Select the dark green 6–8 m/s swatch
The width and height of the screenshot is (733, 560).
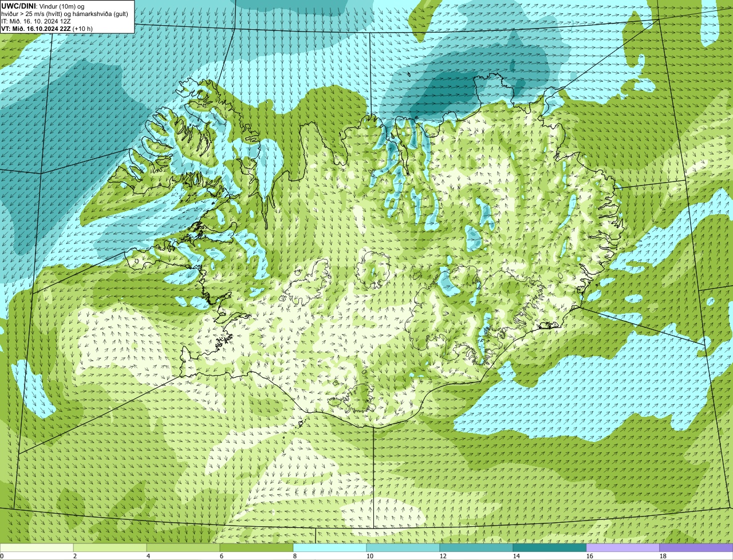click(x=257, y=548)
